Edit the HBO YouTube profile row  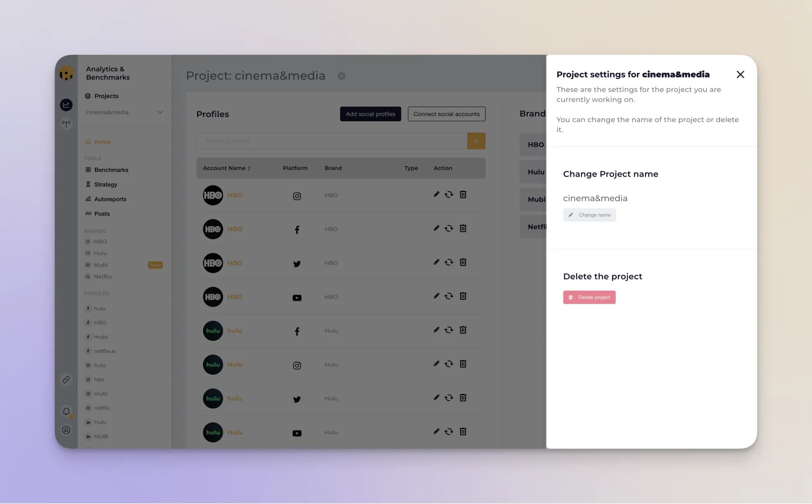[x=436, y=296]
